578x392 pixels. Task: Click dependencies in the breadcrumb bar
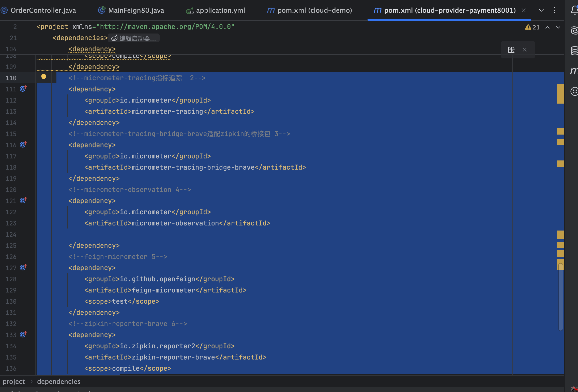click(x=58, y=381)
